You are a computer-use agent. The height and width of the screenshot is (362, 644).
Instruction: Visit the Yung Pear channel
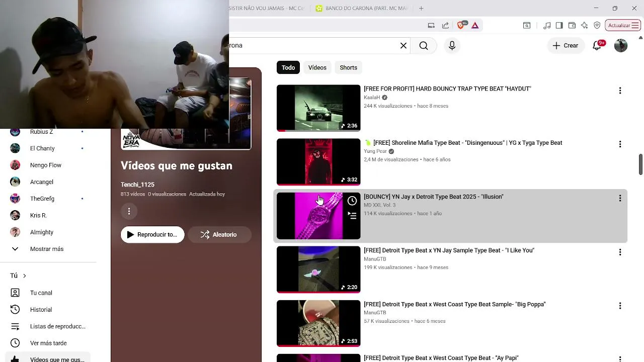[x=375, y=151]
